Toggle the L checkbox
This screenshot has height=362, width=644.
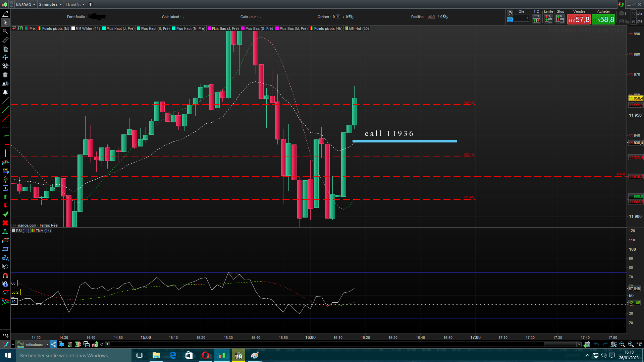tap(622, 14)
